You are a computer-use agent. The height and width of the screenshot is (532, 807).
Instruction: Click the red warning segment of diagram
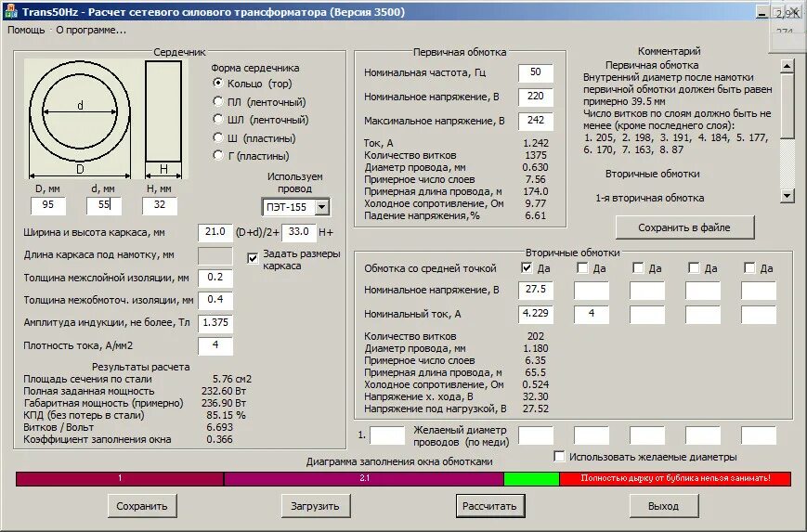(675, 478)
